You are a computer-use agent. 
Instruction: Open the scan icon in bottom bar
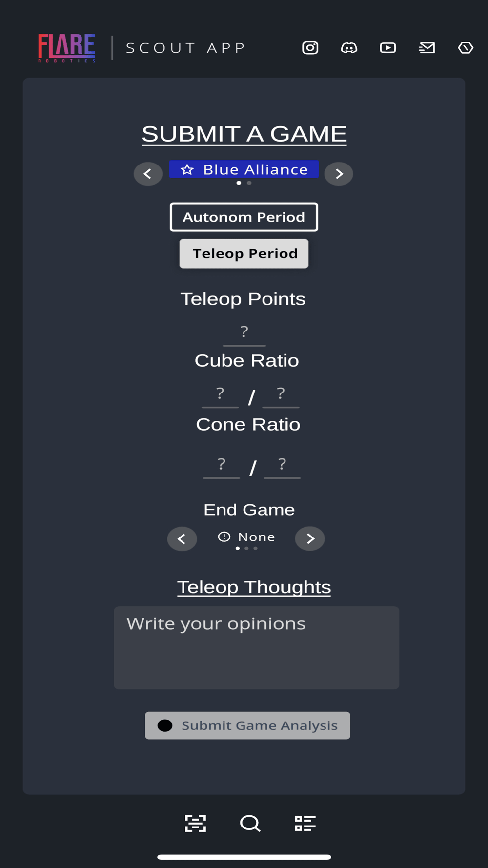196,823
